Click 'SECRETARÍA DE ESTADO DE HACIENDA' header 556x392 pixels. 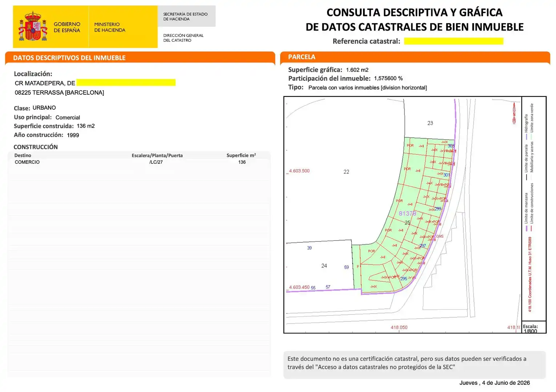185,16
